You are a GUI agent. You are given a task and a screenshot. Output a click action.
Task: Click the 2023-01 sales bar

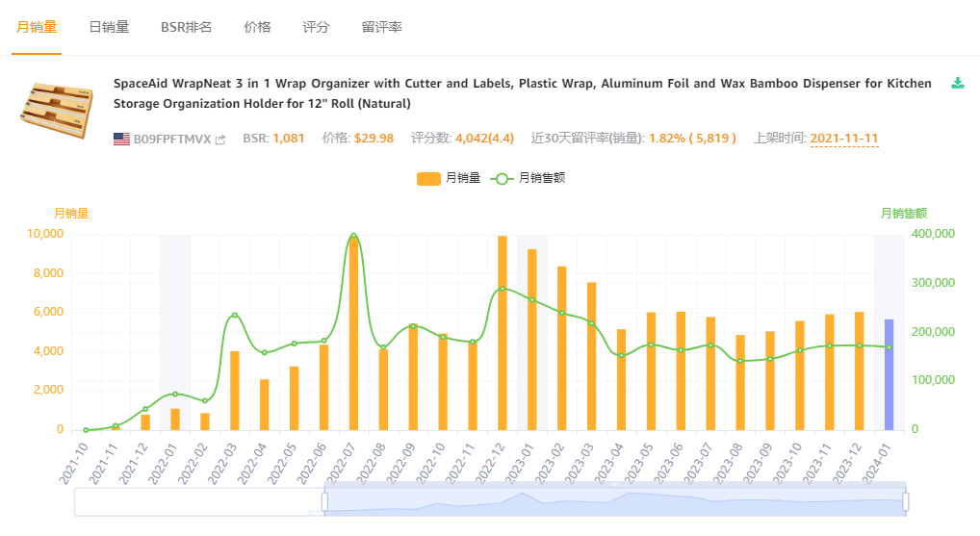531,340
